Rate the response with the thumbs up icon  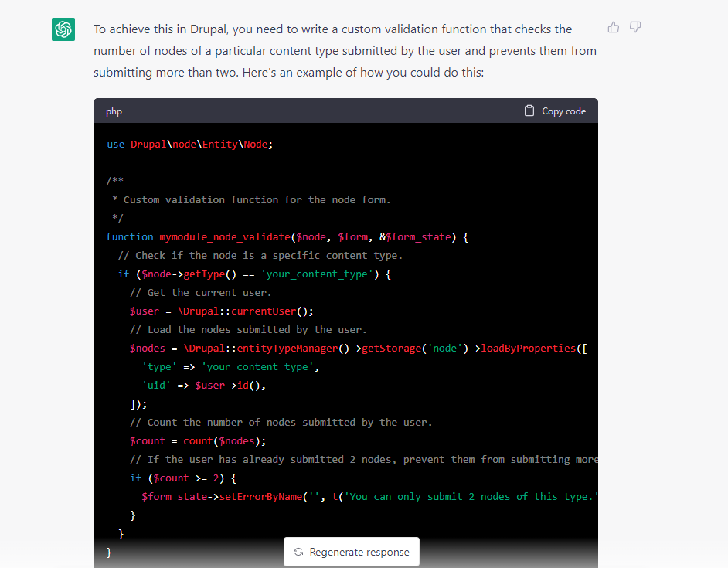[x=613, y=27]
